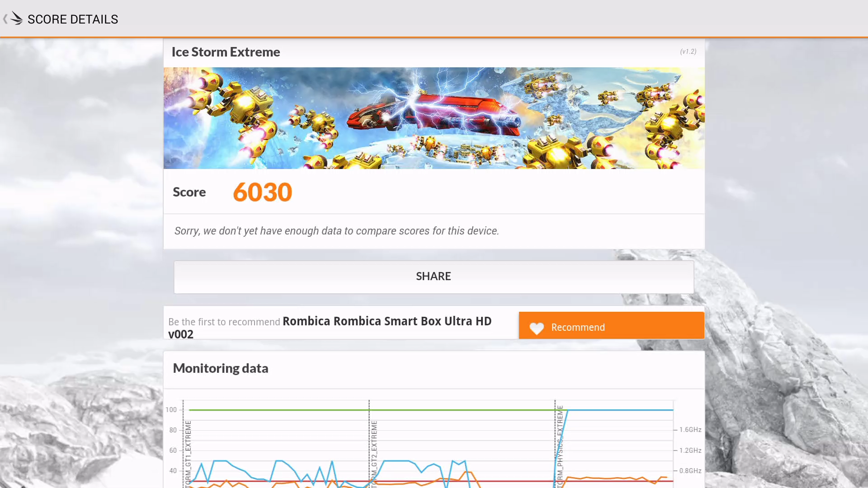Click the Monitoring data heading
The image size is (868, 488).
[x=221, y=368]
